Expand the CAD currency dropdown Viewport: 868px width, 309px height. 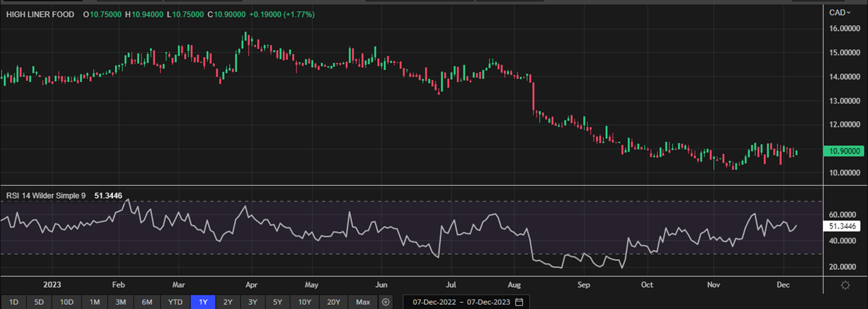point(839,12)
